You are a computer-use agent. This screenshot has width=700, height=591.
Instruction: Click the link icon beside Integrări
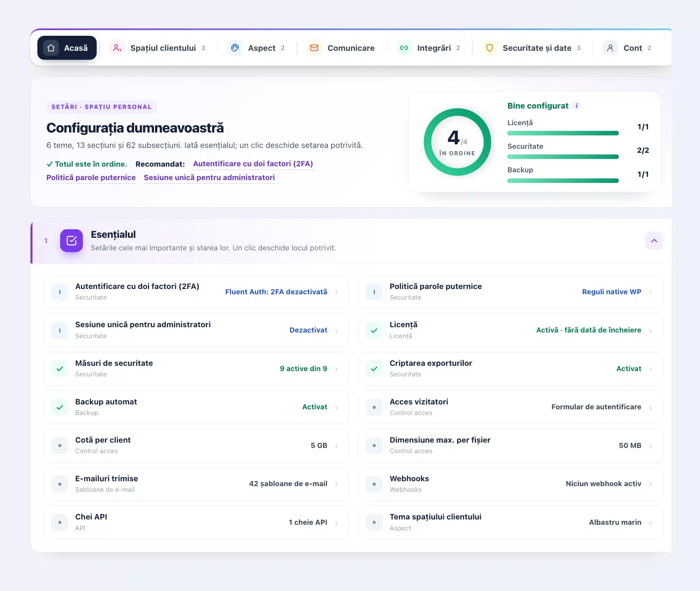click(x=404, y=48)
